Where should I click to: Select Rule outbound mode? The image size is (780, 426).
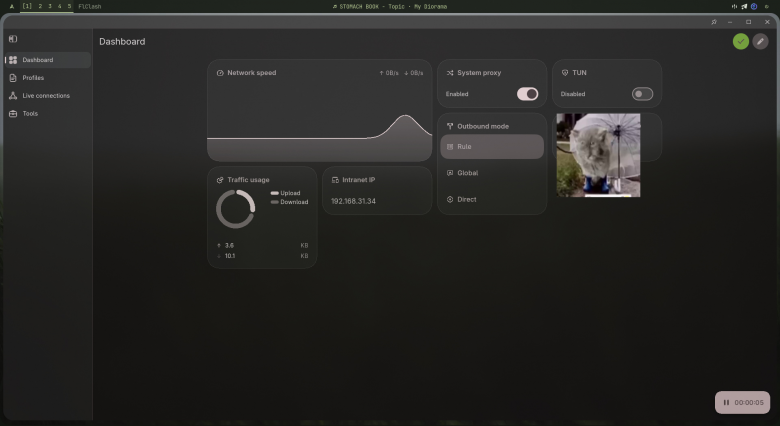pyautogui.click(x=492, y=147)
